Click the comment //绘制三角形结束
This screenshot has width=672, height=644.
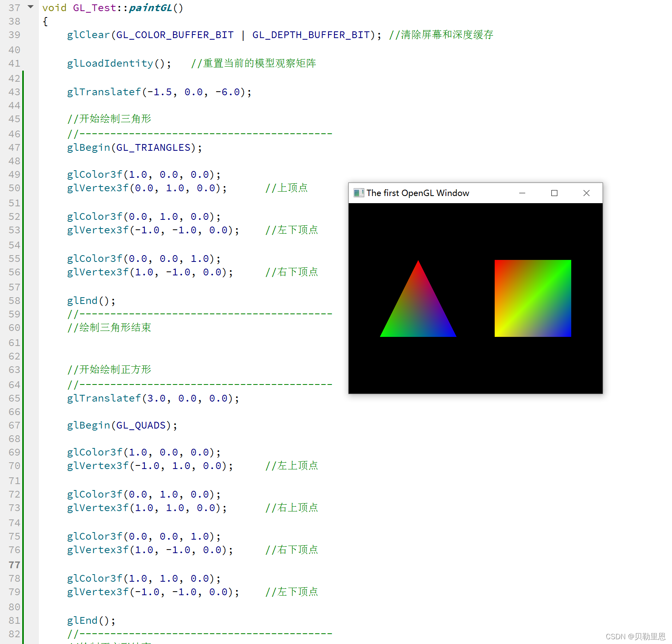coord(109,328)
